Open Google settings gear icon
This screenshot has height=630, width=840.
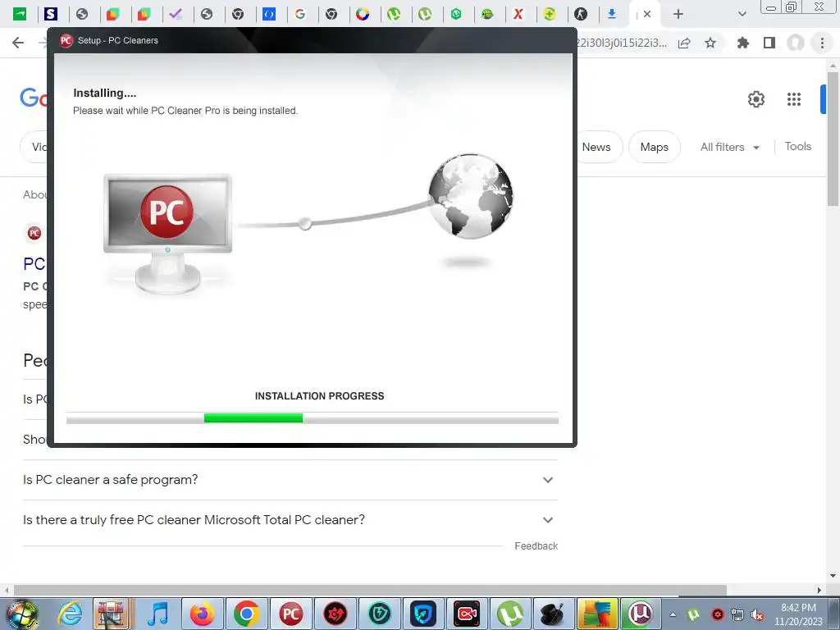756,99
